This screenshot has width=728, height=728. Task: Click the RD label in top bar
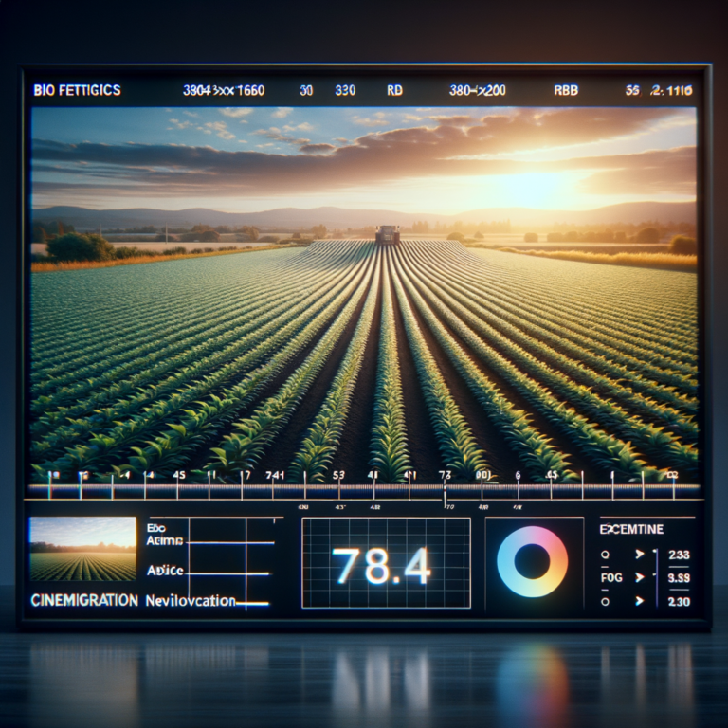click(394, 90)
